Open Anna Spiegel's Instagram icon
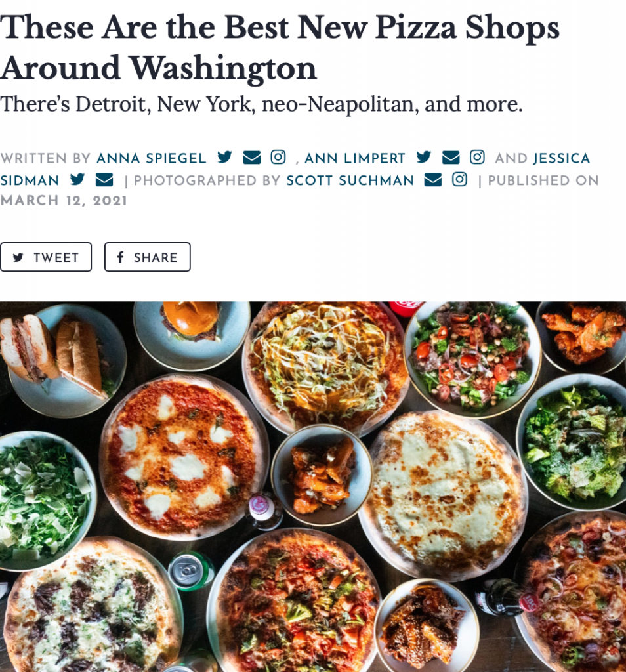Viewport: 626px width, 672px height. [278, 157]
